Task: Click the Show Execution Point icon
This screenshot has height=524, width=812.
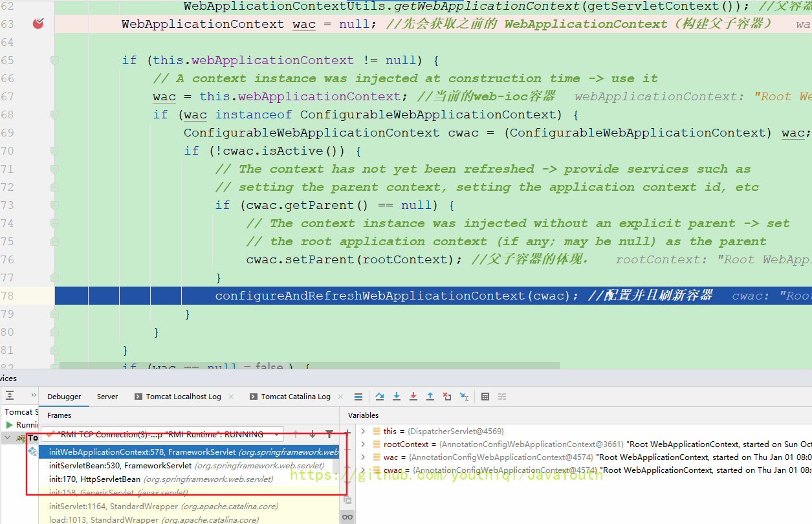Action: (358, 397)
